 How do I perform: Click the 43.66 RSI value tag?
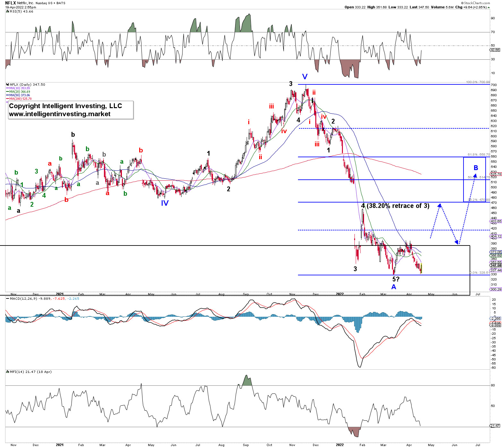[495, 50]
